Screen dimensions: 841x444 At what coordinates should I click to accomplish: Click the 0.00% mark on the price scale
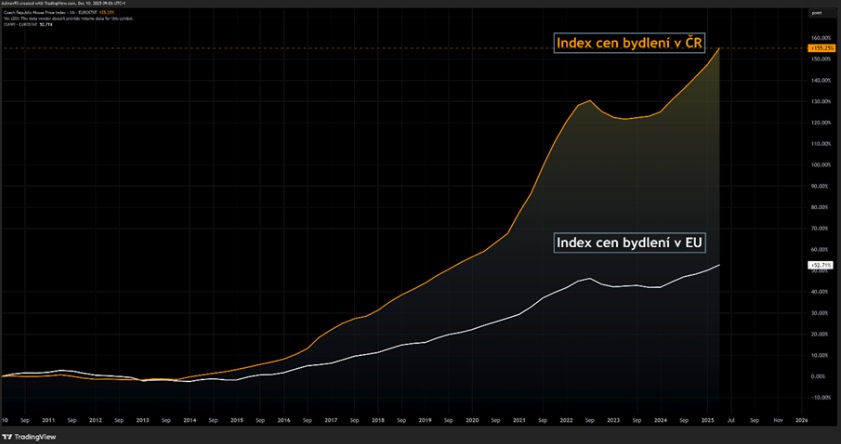tap(822, 376)
